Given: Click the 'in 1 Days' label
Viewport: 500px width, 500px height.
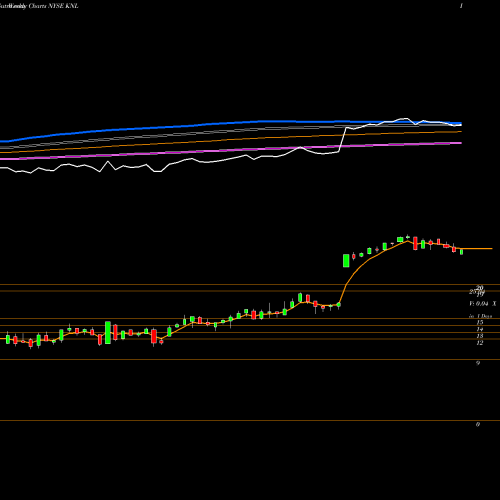Looking at the screenshot, I should tap(480, 316).
